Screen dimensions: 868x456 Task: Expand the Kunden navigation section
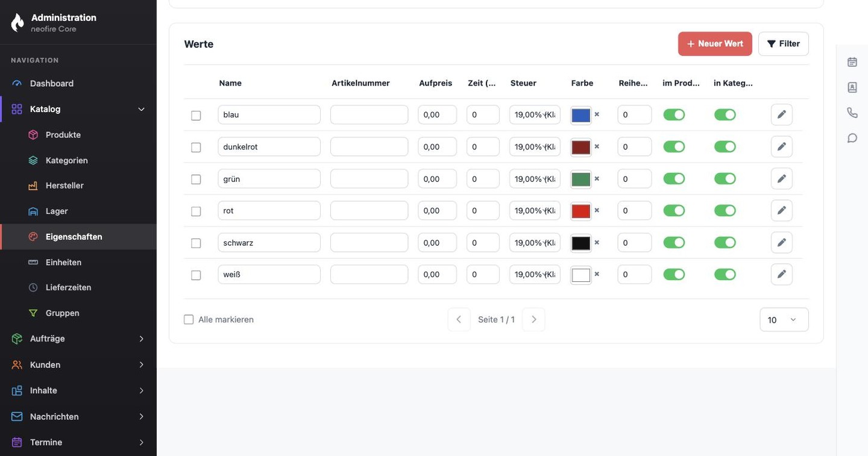(78, 364)
